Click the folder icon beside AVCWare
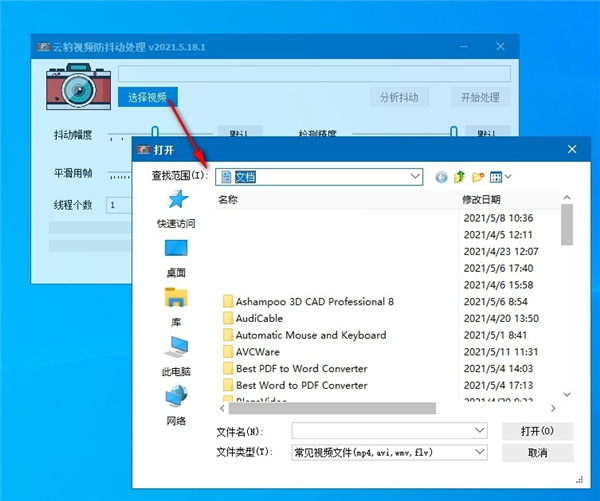Viewport: 600px width, 501px height. pyautogui.click(x=228, y=352)
